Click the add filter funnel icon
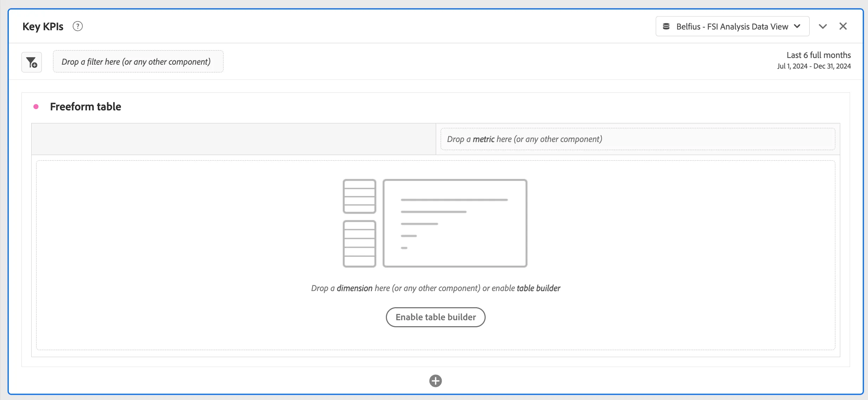Image resolution: width=868 pixels, height=400 pixels. (x=32, y=62)
